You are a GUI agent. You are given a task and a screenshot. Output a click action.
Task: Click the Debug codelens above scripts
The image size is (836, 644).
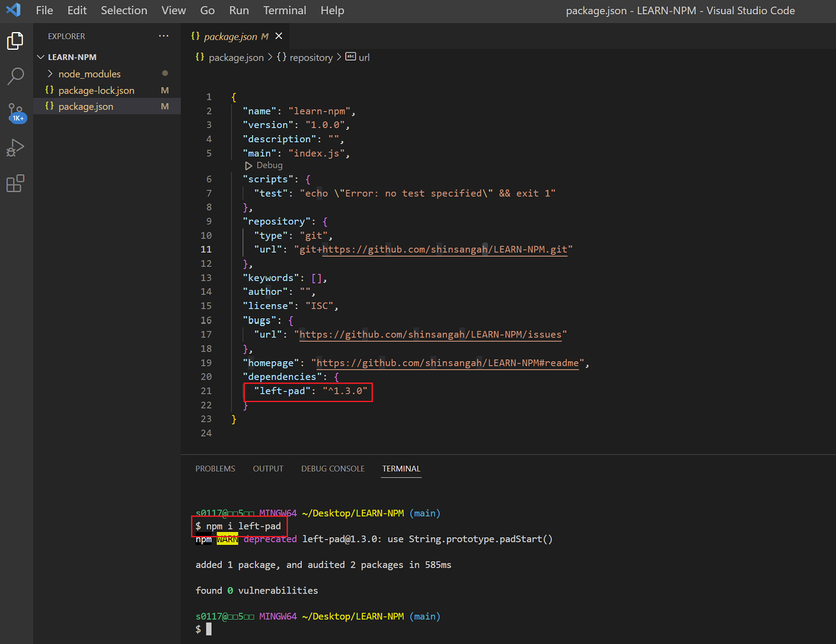[269, 165]
